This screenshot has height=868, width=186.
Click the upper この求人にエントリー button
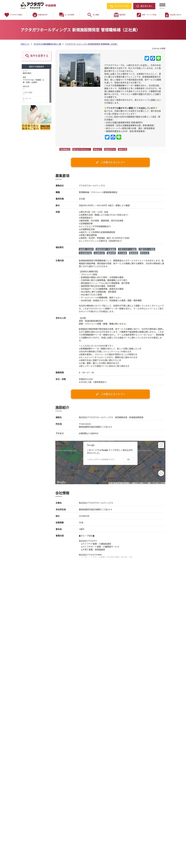[x=110, y=162]
